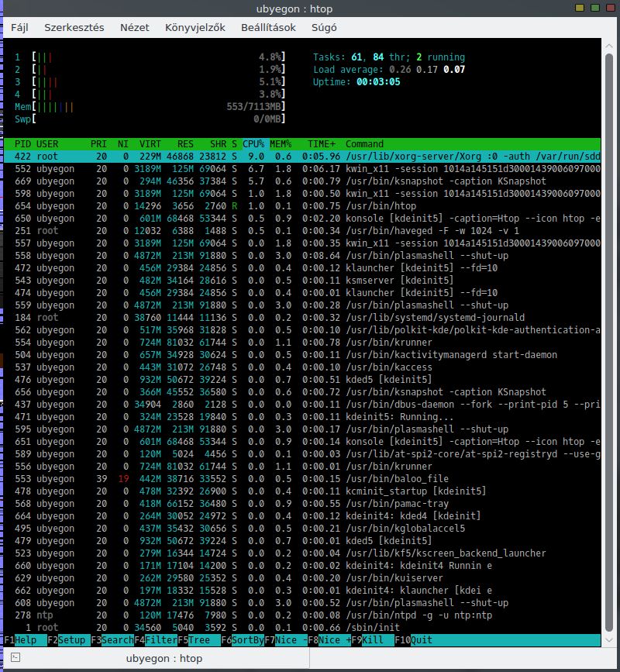The height and width of the screenshot is (672, 620).
Task: Open the Szerkesztés menu
Action: [74, 28]
